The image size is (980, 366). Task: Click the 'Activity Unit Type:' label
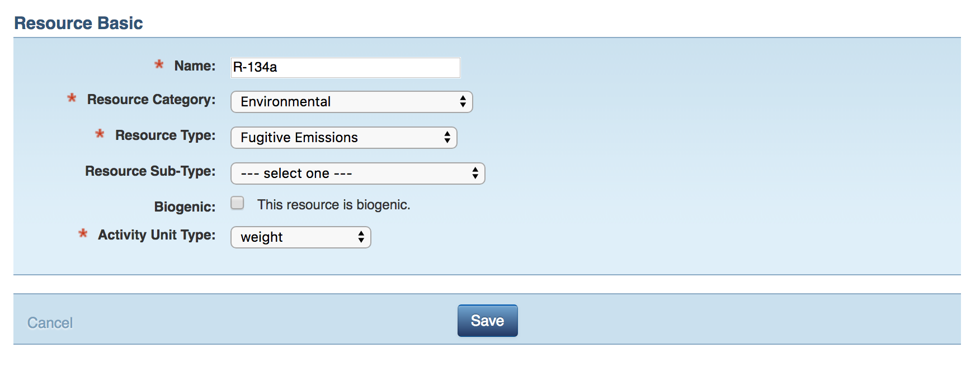(x=157, y=235)
